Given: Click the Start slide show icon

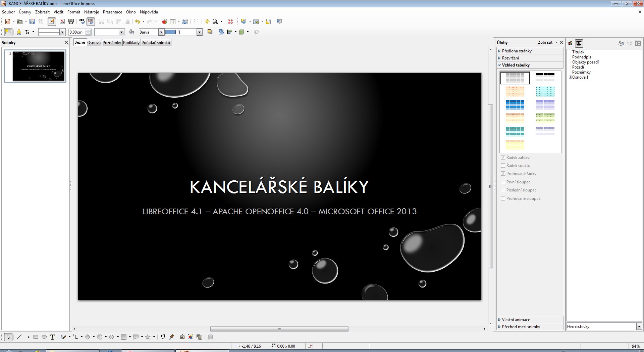Looking at the screenshot, I should (x=279, y=21).
